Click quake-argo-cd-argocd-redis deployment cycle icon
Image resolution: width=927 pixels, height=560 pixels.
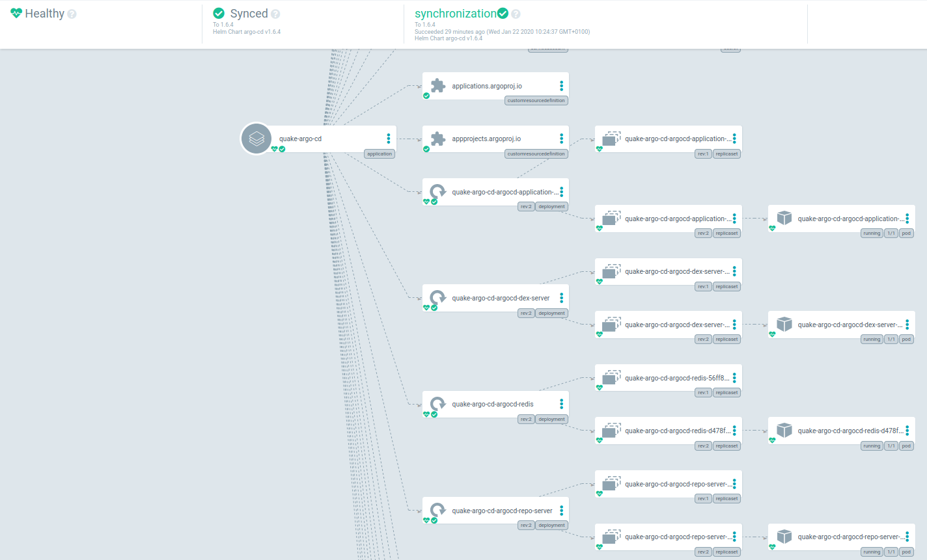(x=438, y=403)
